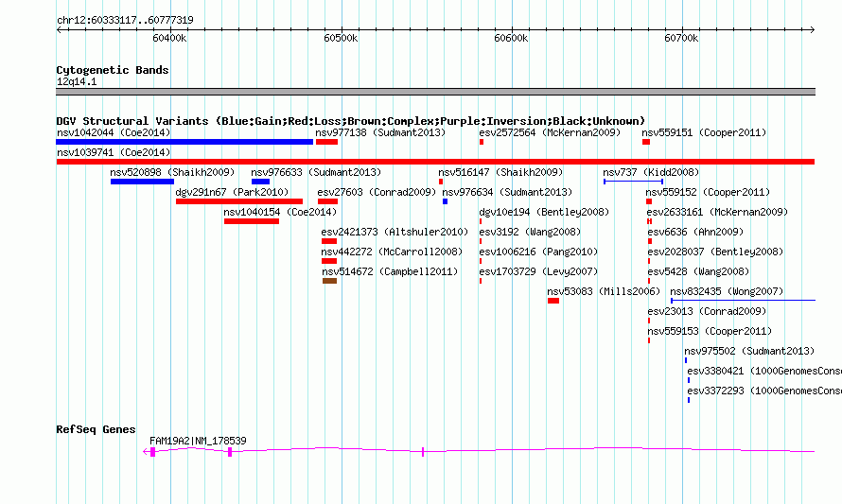Click the dgv291n67 (Park2010) red loss bar

pos(239,201)
